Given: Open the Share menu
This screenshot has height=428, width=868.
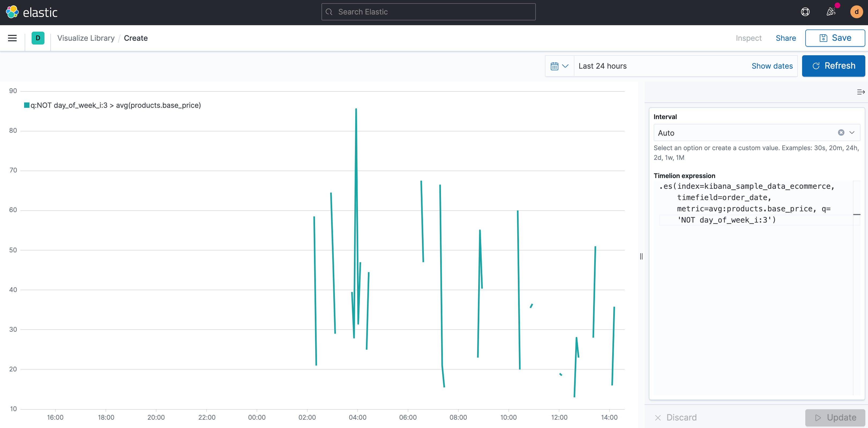Looking at the screenshot, I should (785, 38).
